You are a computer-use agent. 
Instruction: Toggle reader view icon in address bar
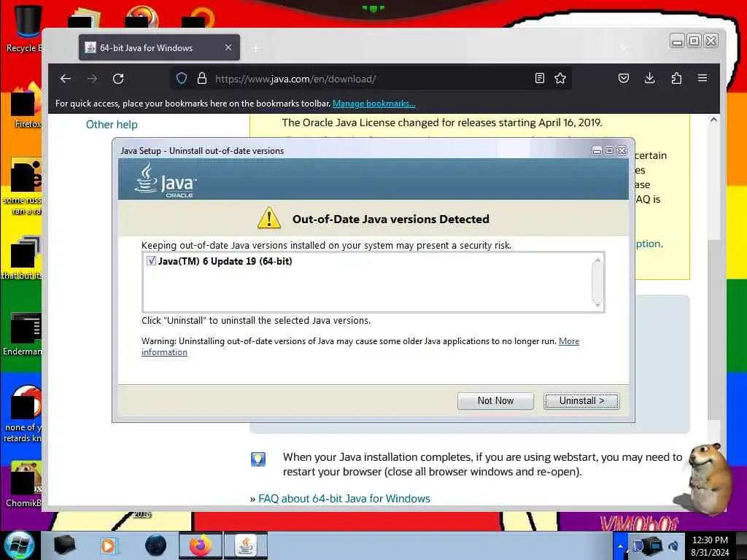(539, 79)
